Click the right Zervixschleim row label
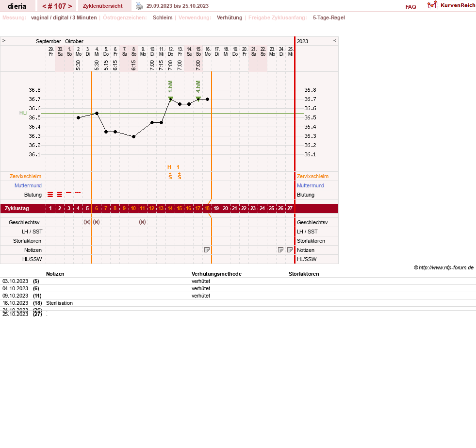Image resolution: width=476 pixels, height=448 pixels. (312, 176)
